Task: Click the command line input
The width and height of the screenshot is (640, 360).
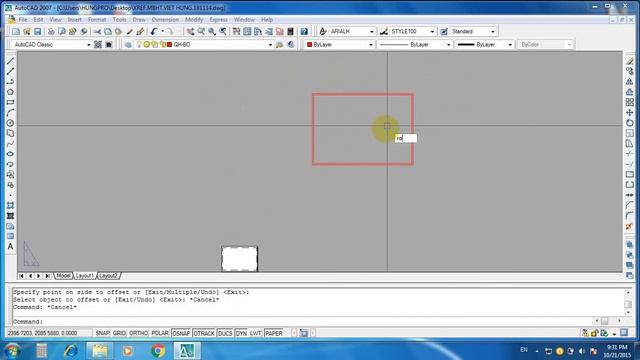Action: (x=302, y=322)
